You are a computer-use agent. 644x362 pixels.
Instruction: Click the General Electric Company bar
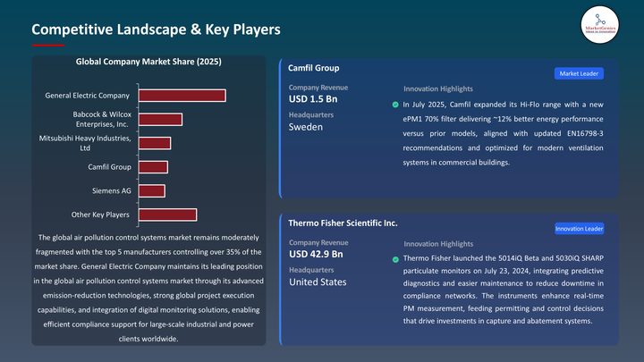[182, 96]
